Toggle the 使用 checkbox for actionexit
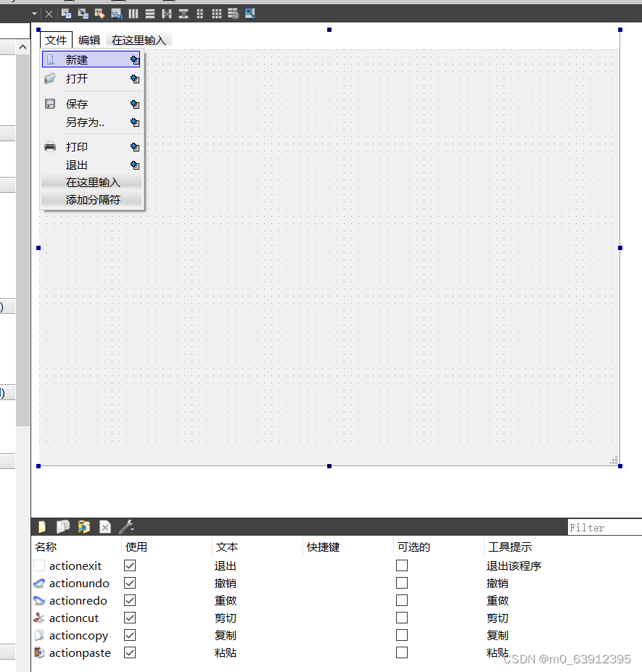642x672 pixels. point(129,565)
